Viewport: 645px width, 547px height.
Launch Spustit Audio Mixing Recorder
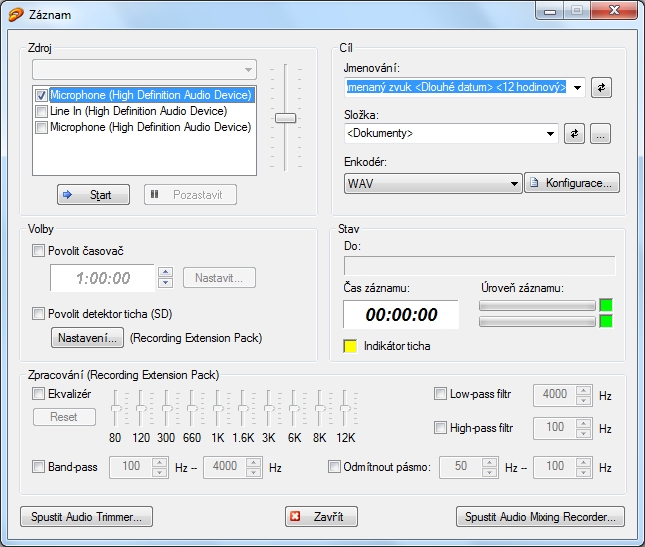coord(540,517)
